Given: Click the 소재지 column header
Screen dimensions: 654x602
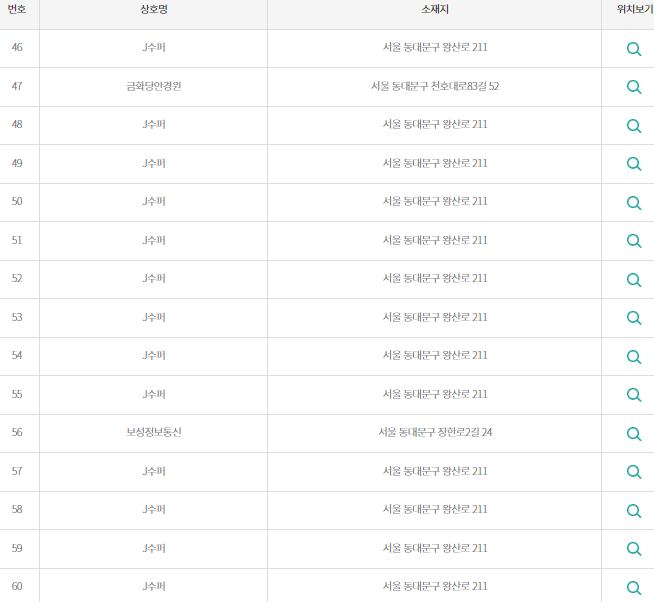Looking at the screenshot, I should (x=435, y=9).
